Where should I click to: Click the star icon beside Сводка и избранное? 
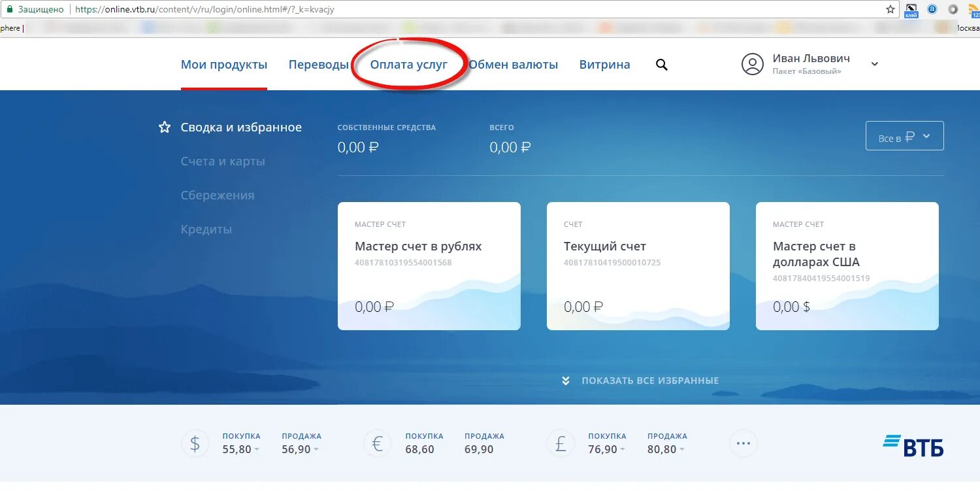(165, 127)
